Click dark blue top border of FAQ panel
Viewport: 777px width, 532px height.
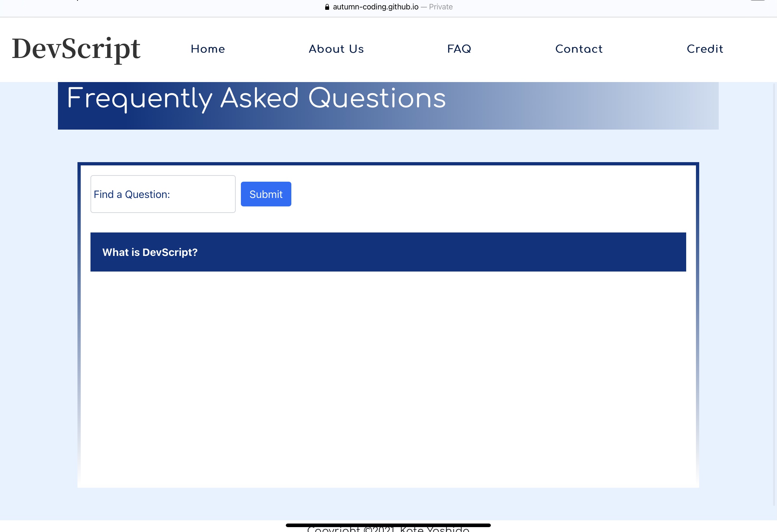pyautogui.click(x=388, y=164)
